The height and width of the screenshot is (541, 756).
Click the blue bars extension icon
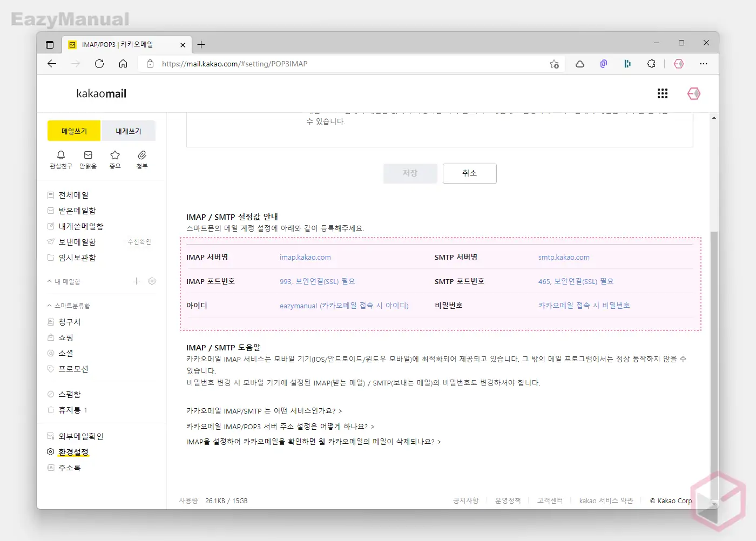[627, 64]
